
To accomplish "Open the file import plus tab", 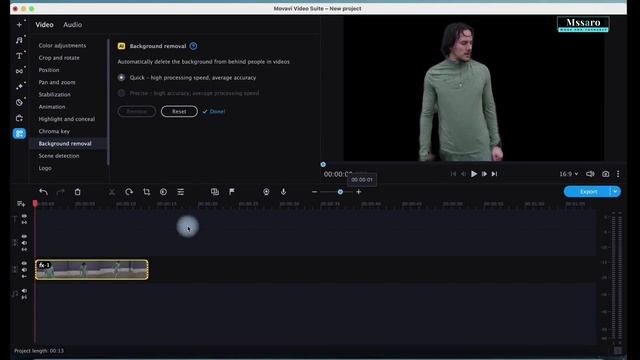I will coord(19,24).
